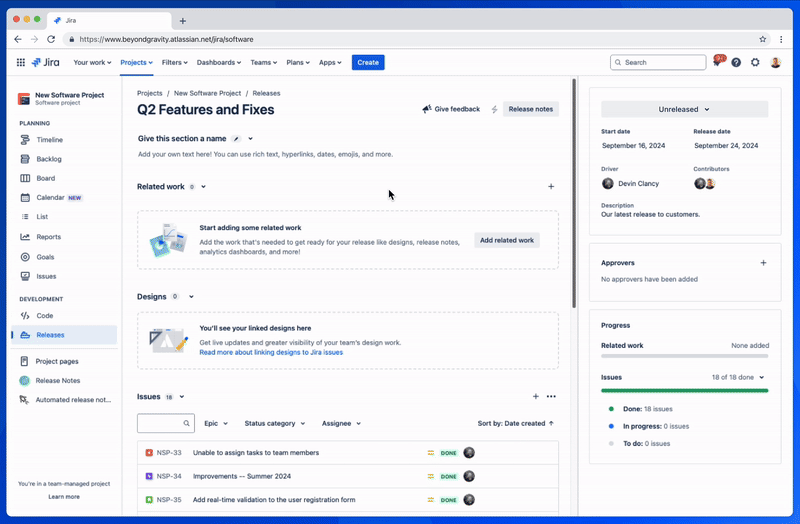Screen dimensions: 800x524
Task: Open the Issues section more options menu
Action: click(x=551, y=396)
